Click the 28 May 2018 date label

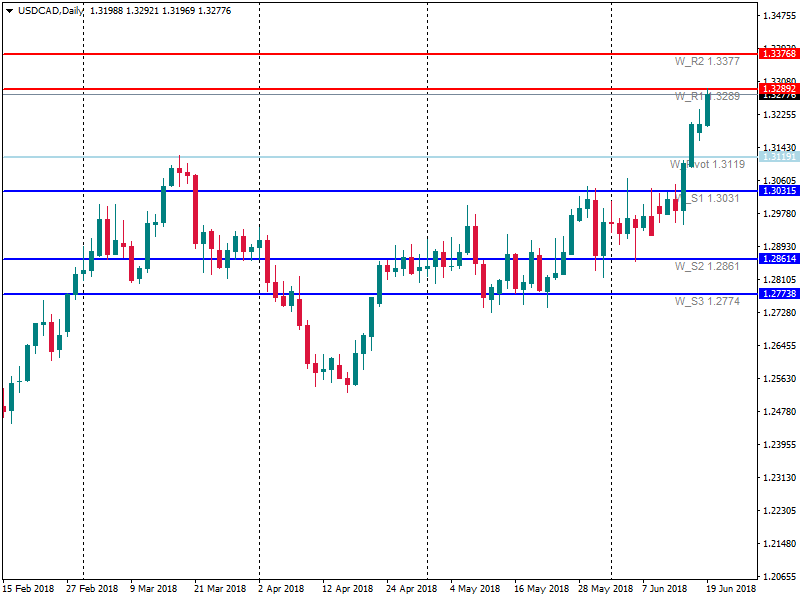point(605,589)
